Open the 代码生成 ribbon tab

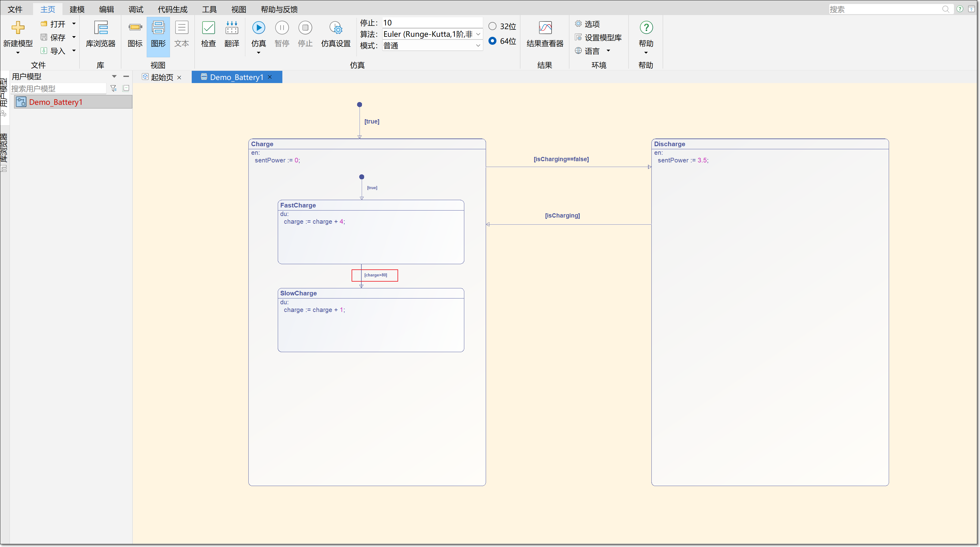click(x=173, y=9)
